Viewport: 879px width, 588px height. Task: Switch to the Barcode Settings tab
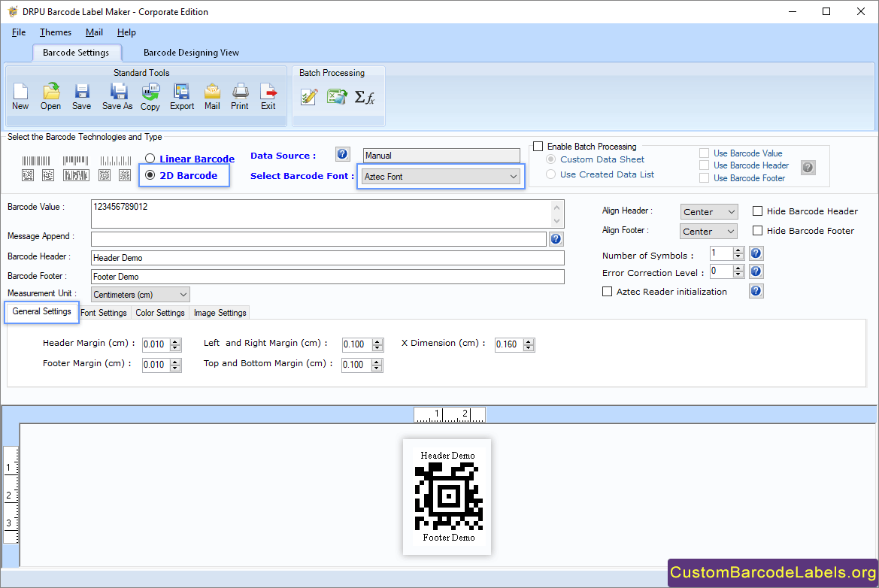click(x=76, y=52)
